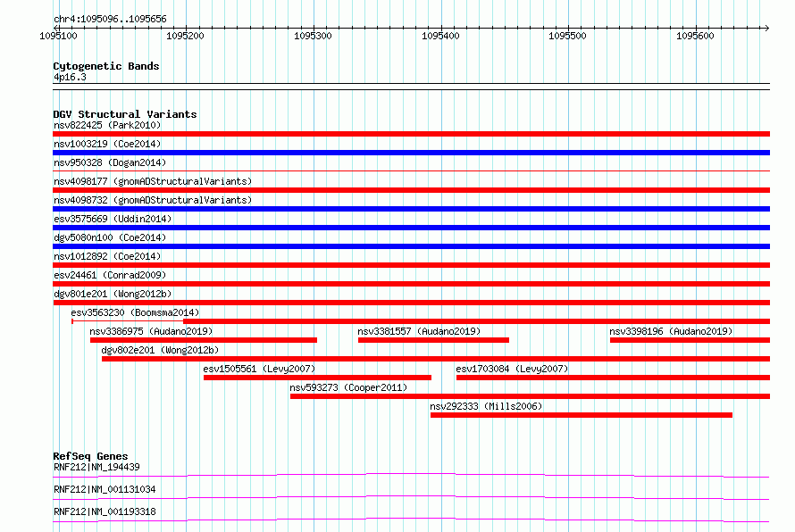Click the RefSeq Genes track heading
This screenshot has height=532, width=795.
point(90,456)
